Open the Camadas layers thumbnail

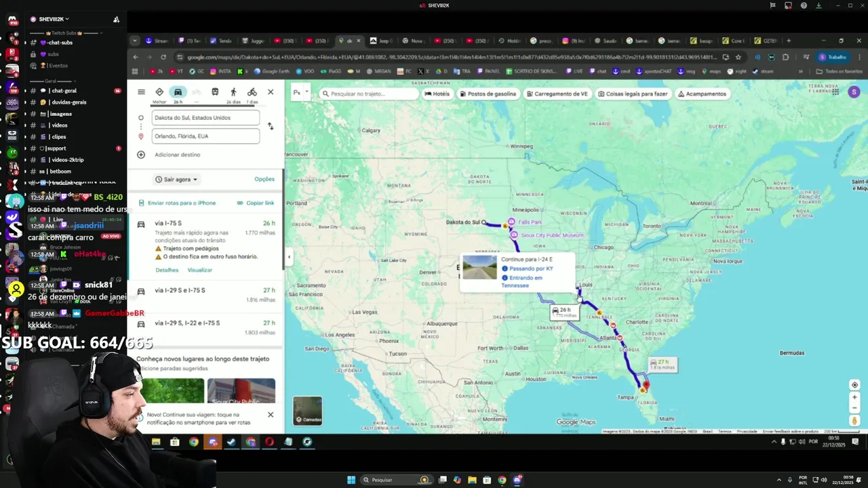(307, 411)
